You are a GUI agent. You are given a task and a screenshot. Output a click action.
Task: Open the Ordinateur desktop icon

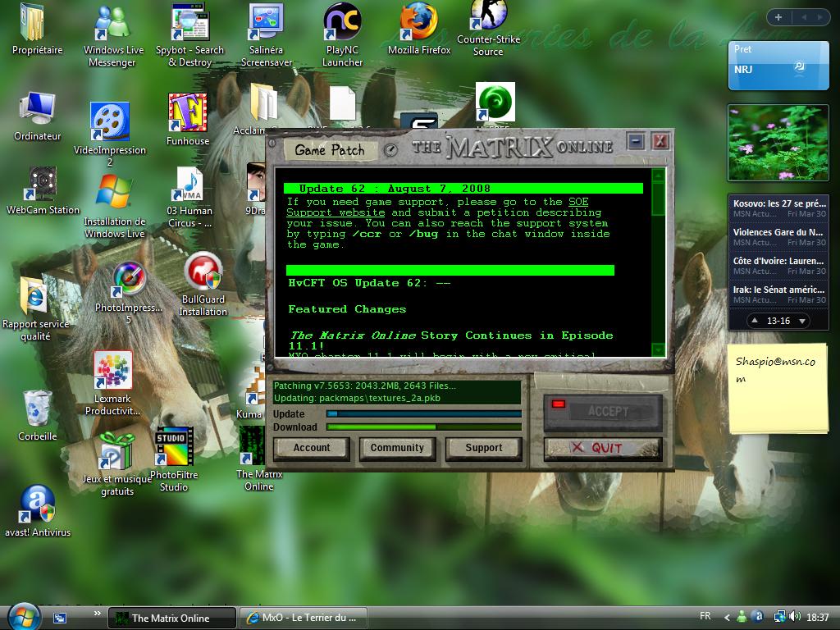click(37, 115)
